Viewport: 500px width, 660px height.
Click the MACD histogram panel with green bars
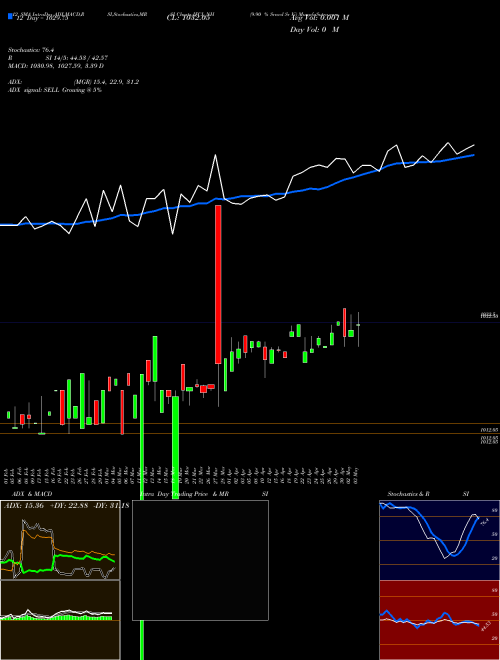(x=60, y=620)
